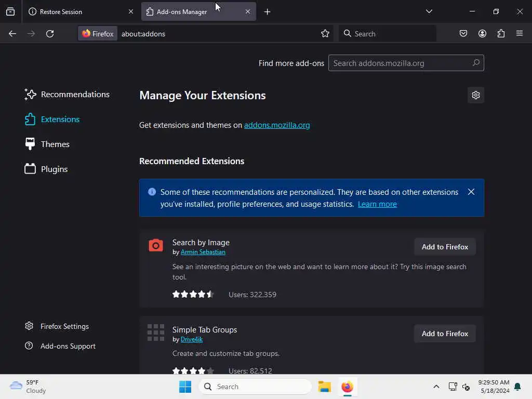532x399 pixels.
Task: Open the Extensions toolbar puzzle icon
Action: pos(501,34)
